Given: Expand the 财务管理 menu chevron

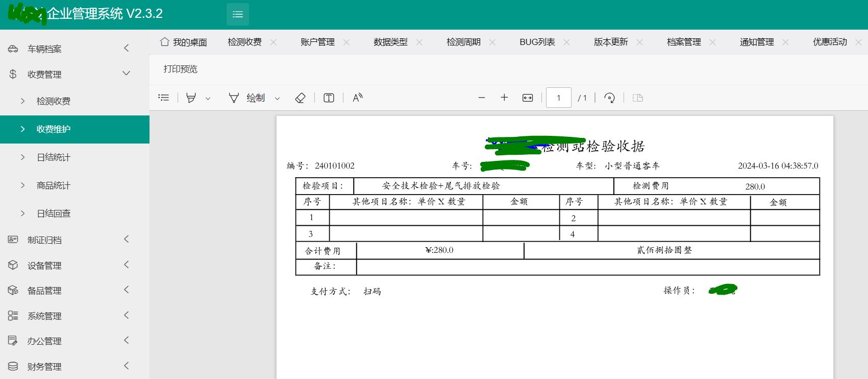Looking at the screenshot, I should 127,366.
